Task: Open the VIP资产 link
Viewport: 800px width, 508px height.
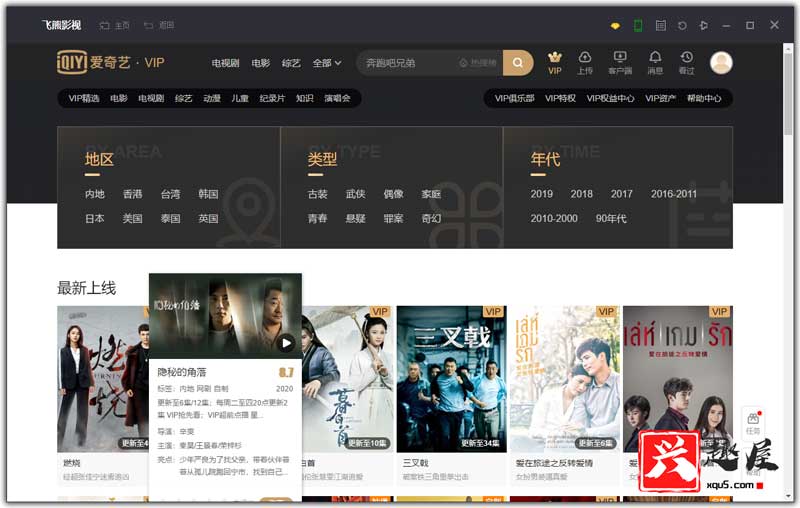Action: pyautogui.click(x=660, y=98)
